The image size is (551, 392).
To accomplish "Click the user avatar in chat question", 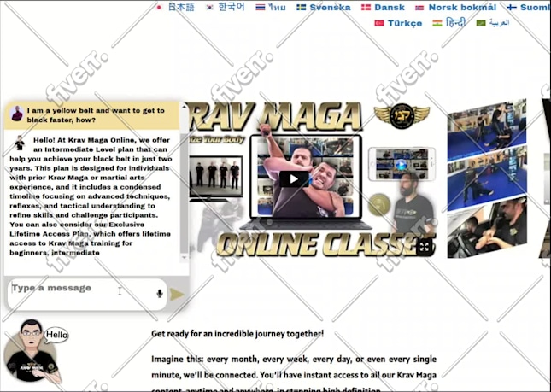I will [17, 114].
